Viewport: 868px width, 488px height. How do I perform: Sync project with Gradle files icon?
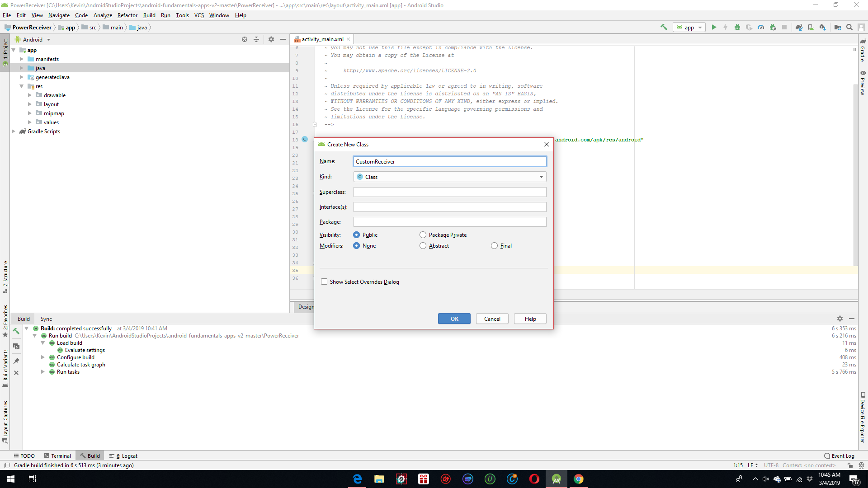[799, 27]
